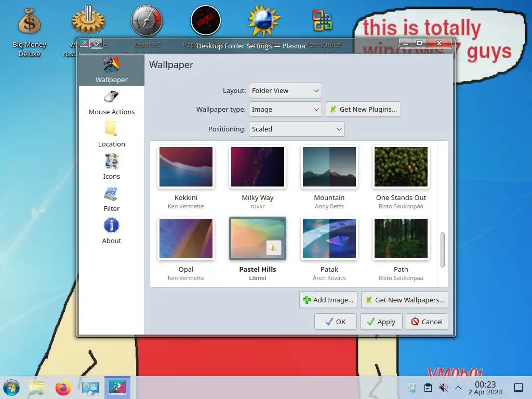Select the Opal wallpaper thumbnail
The height and width of the screenshot is (399, 532).
click(186, 238)
